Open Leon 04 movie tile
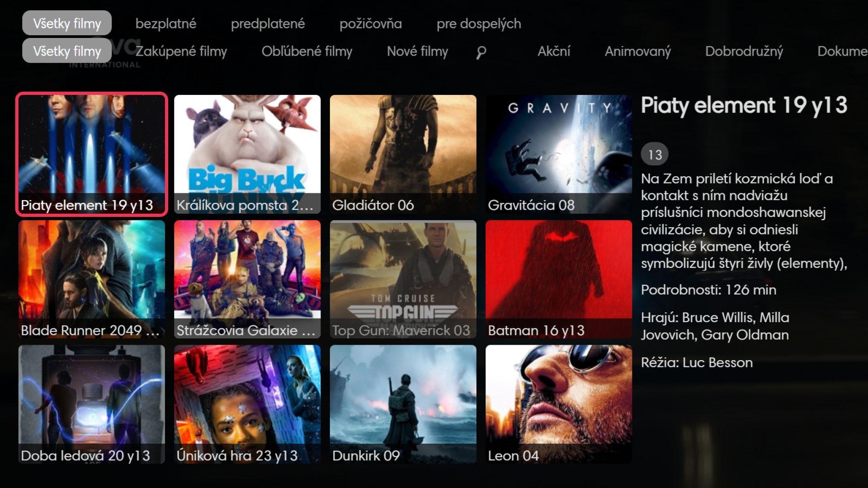Viewport: 868px width, 488px height. pyautogui.click(x=559, y=404)
